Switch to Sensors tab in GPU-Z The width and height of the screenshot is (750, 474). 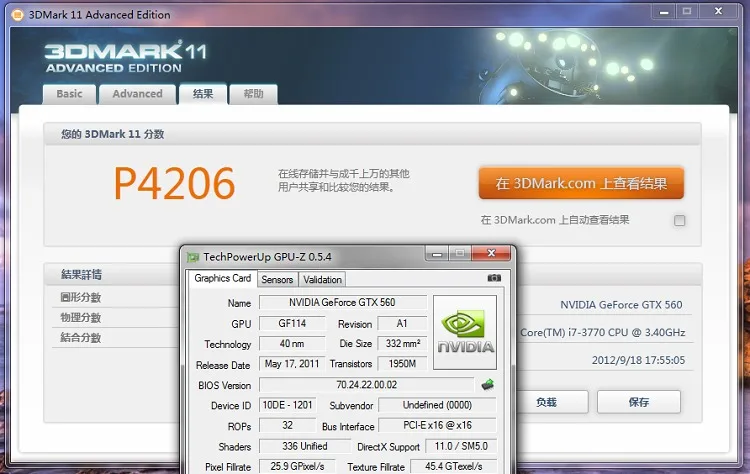277,280
